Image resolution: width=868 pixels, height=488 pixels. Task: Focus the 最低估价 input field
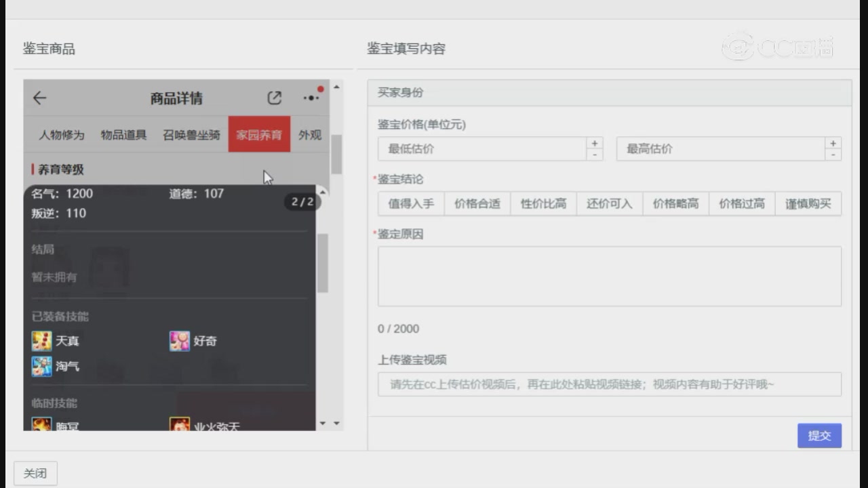pyautogui.click(x=482, y=149)
